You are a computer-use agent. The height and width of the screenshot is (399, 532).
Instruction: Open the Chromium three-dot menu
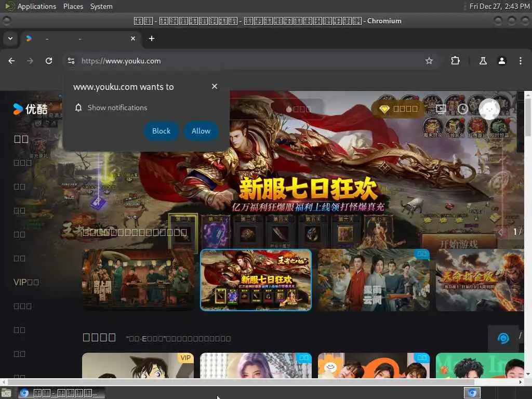[x=521, y=61]
